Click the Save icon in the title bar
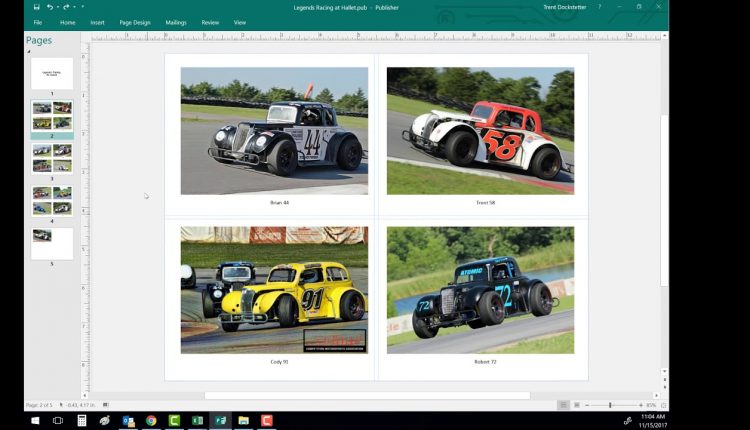The width and height of the screenshot is (750, 430). (x=36, y=7)
